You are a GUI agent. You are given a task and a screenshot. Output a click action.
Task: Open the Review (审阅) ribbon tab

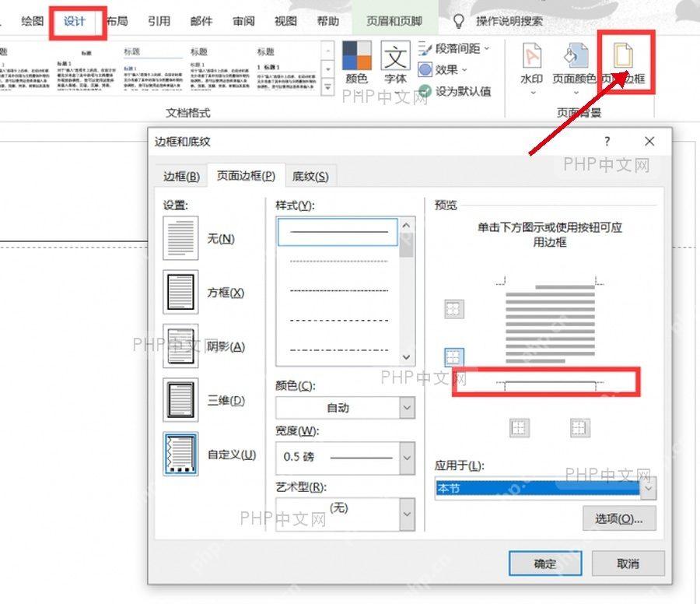243,21
